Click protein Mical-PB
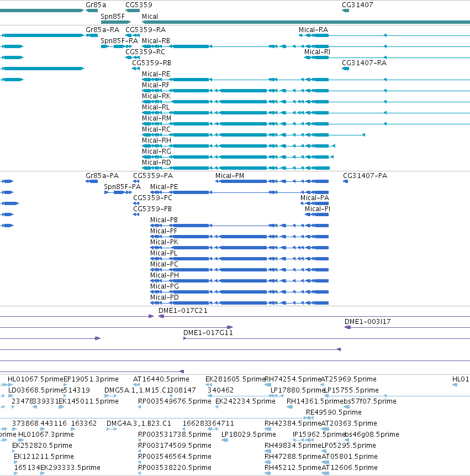 pos(239,226)
